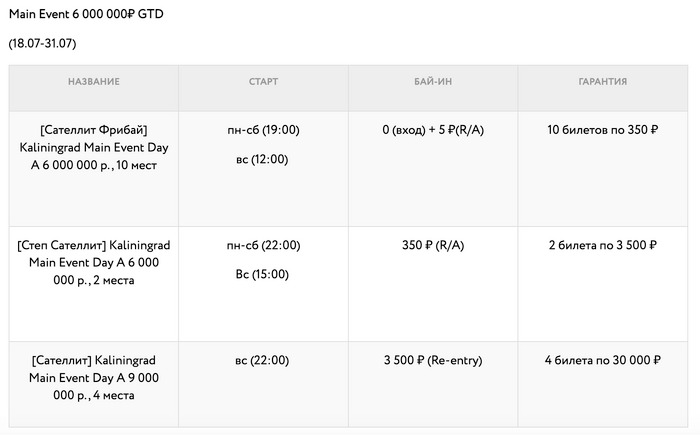Click the '3 500 ₽ (Re-entry)' buy-in cell
This screenshot has height=435, width=700.
tap(432, 360)
